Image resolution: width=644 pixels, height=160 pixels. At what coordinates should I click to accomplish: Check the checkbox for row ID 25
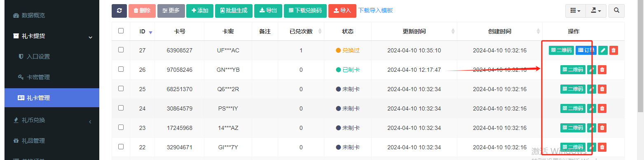121,88
